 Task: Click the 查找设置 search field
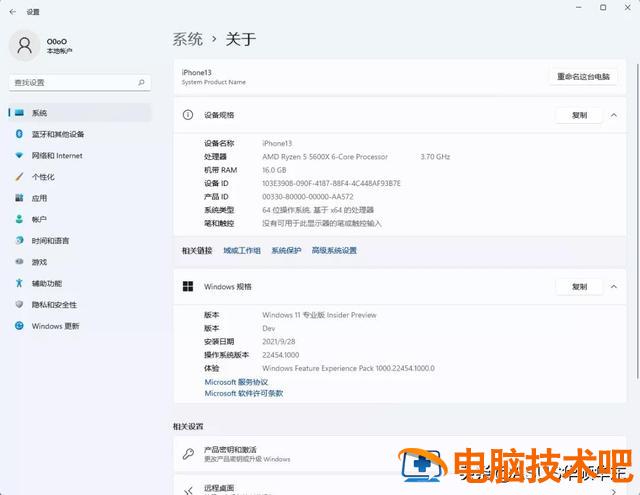80,82
